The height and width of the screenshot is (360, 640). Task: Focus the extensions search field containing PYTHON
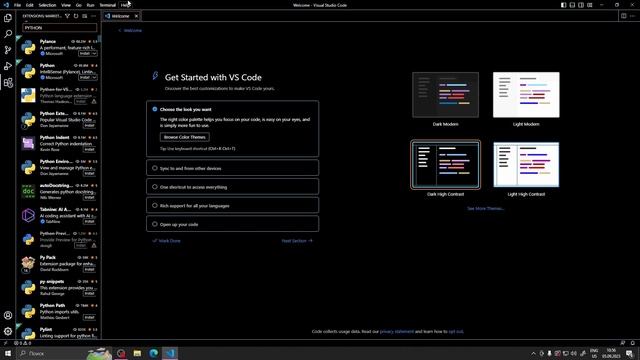point(60,28)
